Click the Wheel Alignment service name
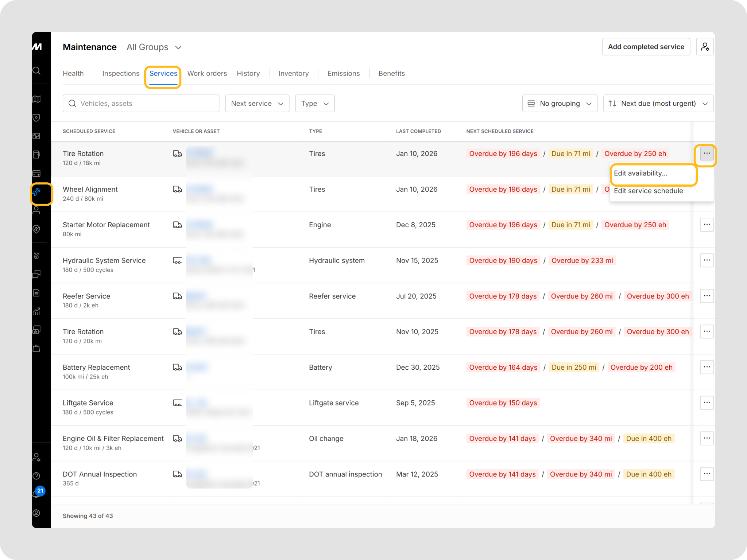The height and width of the screenshot is (560, 747). pyautogui.click(x=90, y=189)
